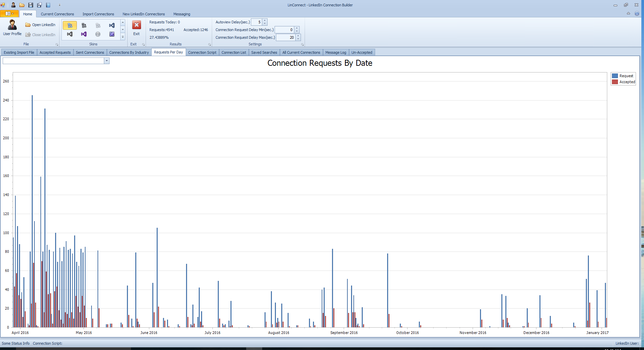Click the blue book quick-access icon
Viewport: 644px width, 350px height.
point(48,5)
